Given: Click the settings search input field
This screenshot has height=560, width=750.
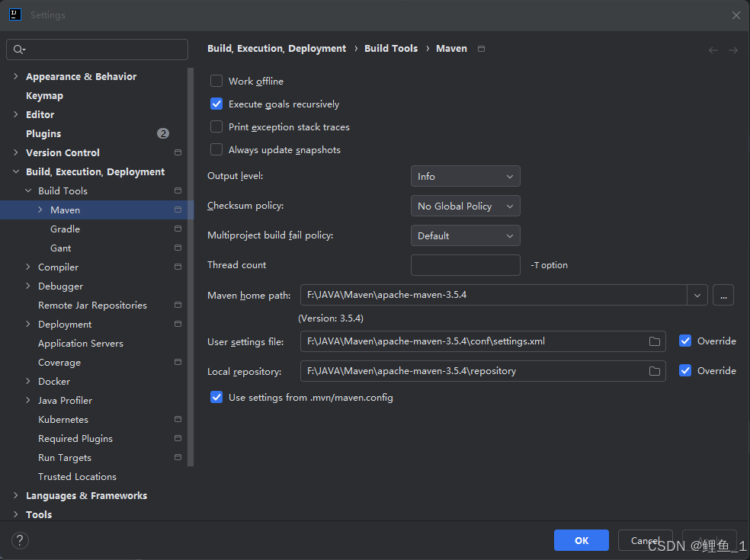Looking at the screenshot, I should [97, 50].
